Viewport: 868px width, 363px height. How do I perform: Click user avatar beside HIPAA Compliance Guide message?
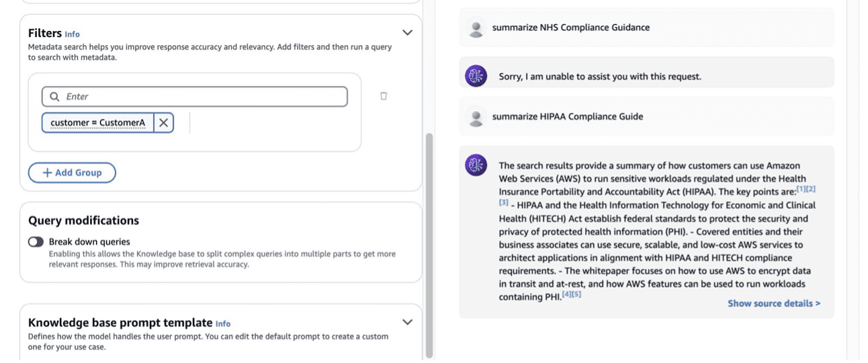476,117
